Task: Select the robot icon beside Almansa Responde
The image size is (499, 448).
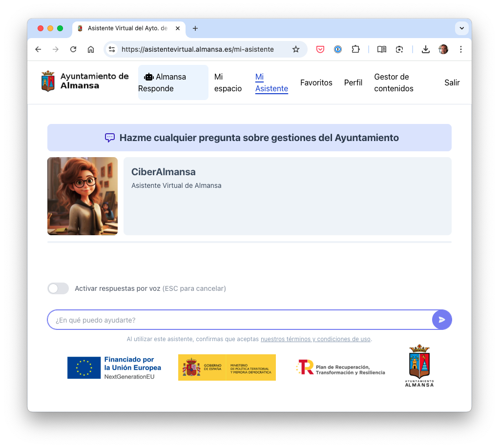Action: coord(148,77)
